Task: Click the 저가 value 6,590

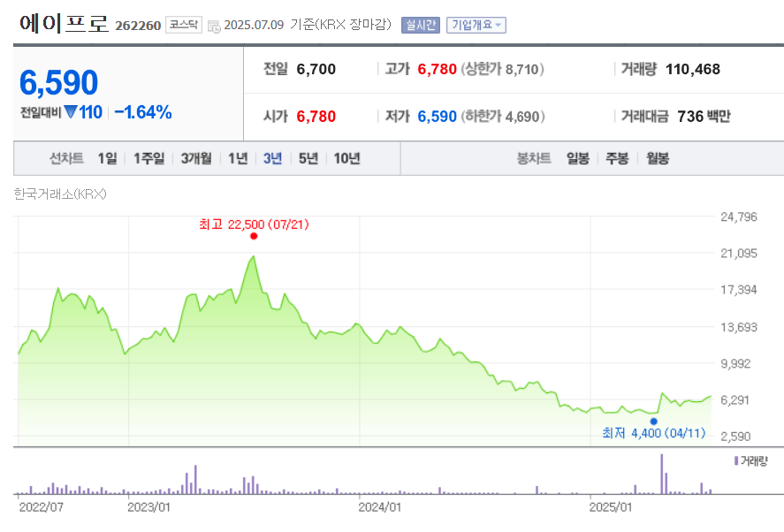Action: point(437,117)
